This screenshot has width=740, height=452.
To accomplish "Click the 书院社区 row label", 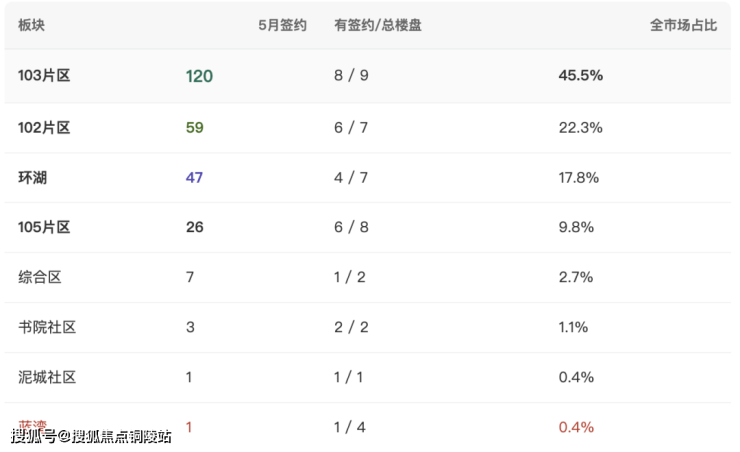I will (x=47, y=327).
